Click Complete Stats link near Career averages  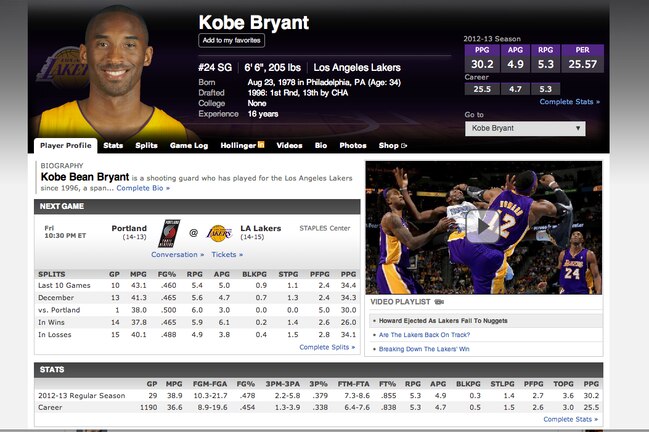point(570,102)
